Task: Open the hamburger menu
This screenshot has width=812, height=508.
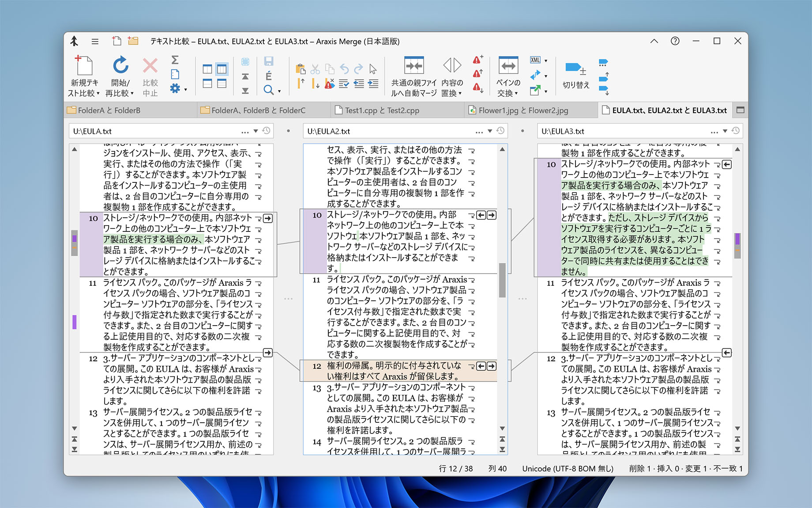Action: point(95,41)
